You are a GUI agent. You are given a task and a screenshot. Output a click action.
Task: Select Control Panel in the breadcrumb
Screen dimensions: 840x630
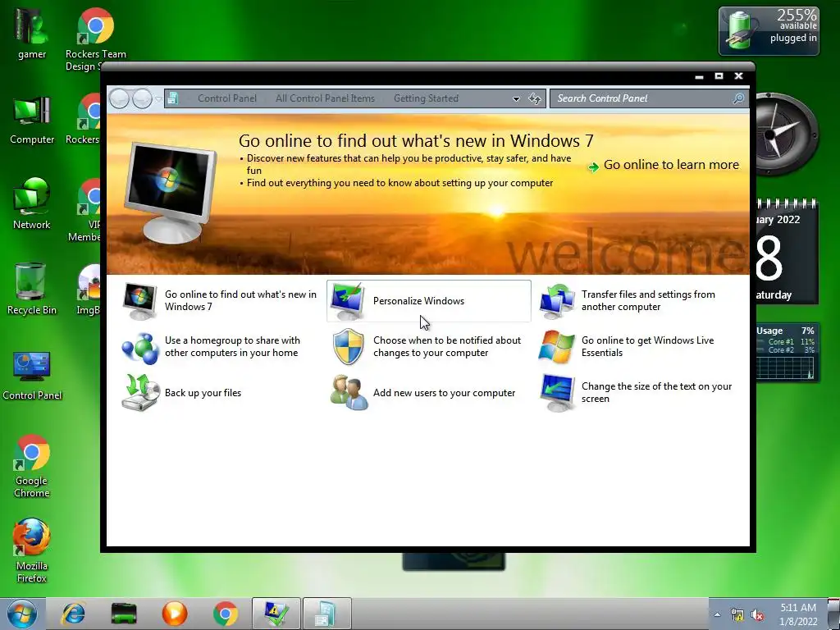point(227,98)
